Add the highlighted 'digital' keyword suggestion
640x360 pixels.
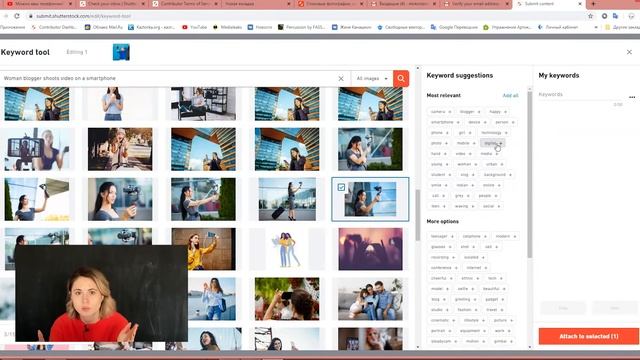point(492,143)
